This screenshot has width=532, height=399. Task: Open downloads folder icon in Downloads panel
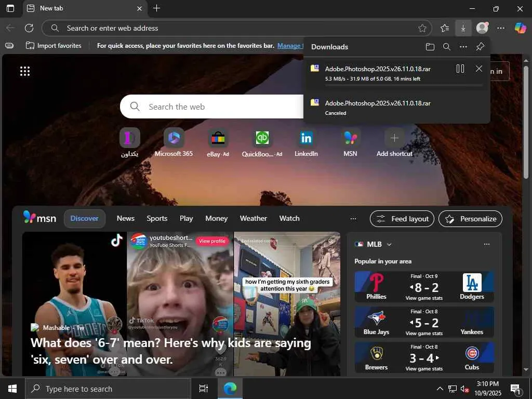click(430, 47)
